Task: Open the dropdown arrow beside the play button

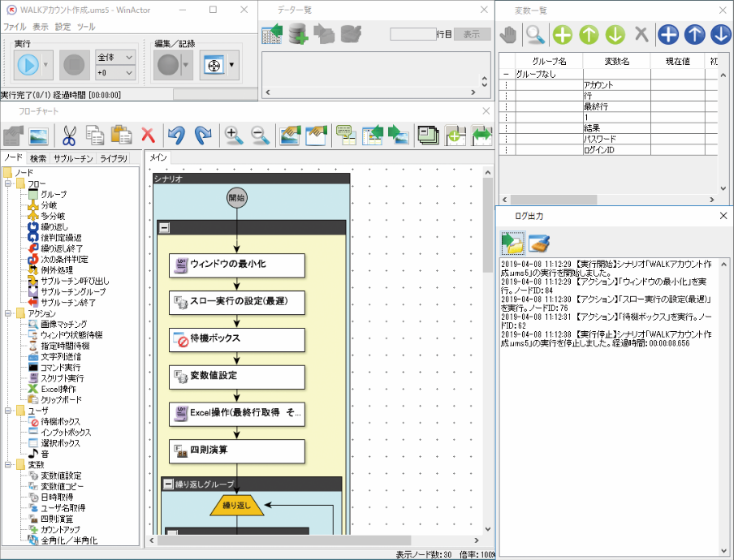Action: (x=46, y=65)
